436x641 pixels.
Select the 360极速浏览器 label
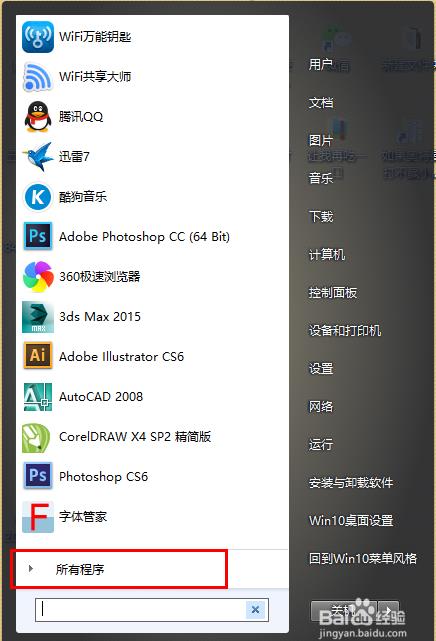coord(100,277)
